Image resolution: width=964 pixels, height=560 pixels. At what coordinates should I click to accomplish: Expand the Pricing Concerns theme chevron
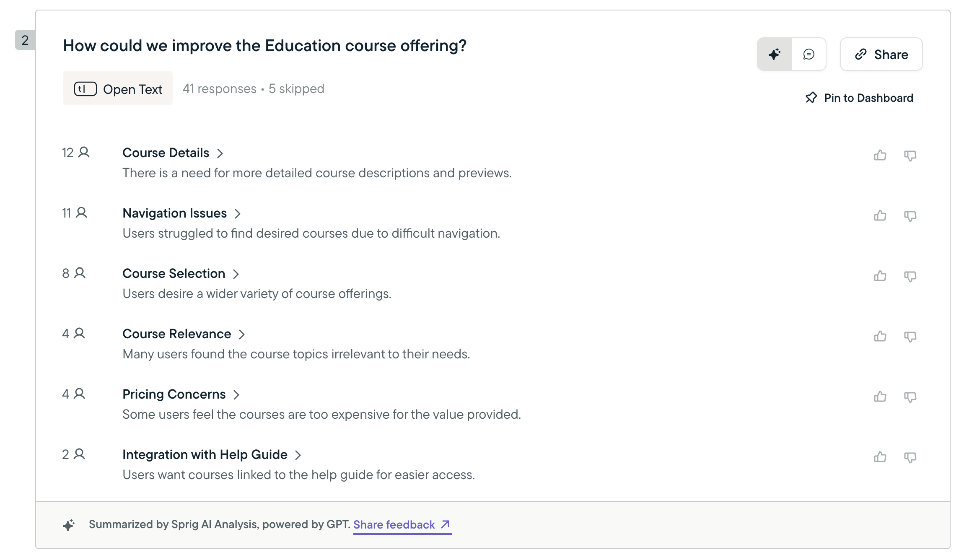[236, 395]
